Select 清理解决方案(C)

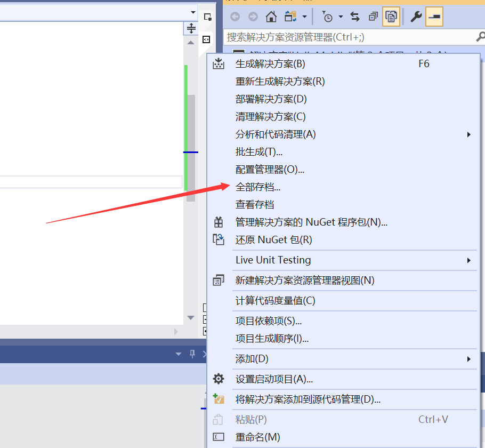pos(343,117)
